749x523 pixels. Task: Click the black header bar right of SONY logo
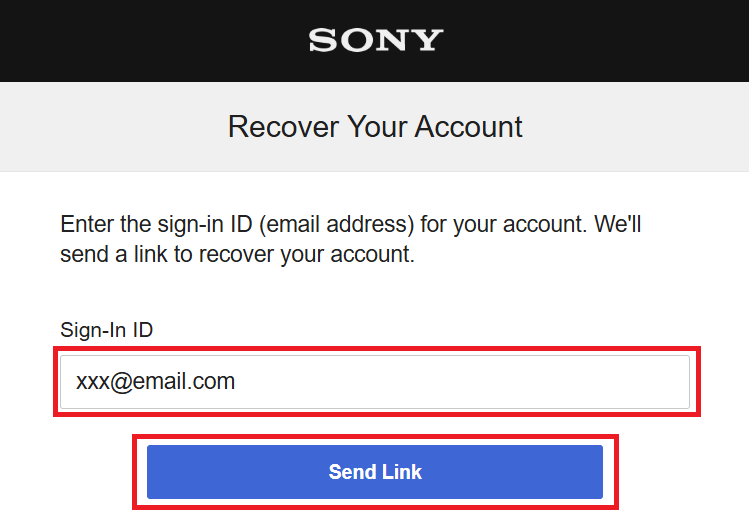click(600, 40)
